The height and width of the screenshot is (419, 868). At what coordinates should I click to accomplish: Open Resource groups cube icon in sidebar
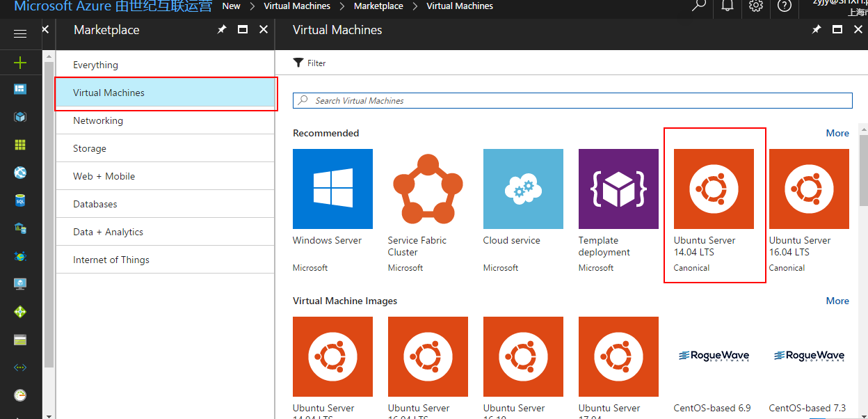click(20, 117)
